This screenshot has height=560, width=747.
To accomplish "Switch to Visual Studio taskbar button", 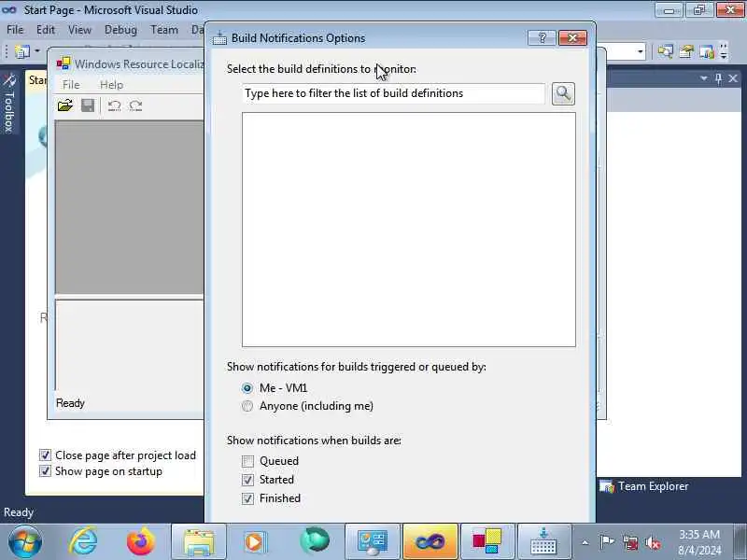I will (430, 542).
